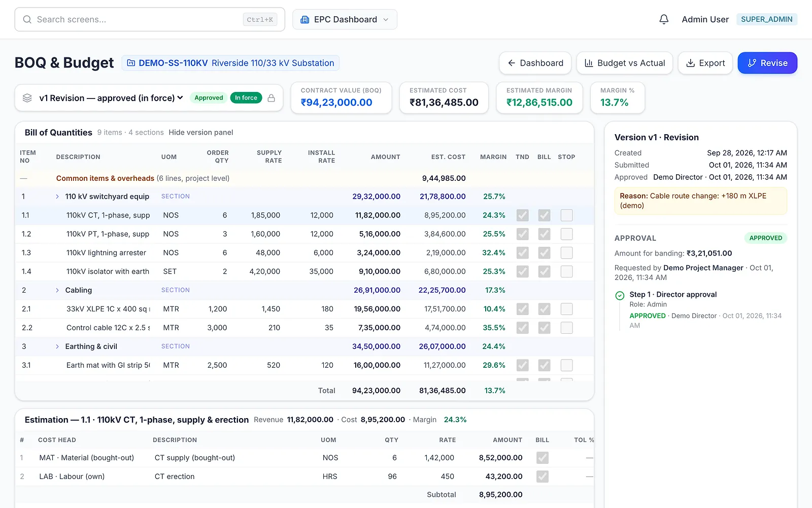Click the EPC Dashboard building icon

pyautogui.click(x=305, y=19)
